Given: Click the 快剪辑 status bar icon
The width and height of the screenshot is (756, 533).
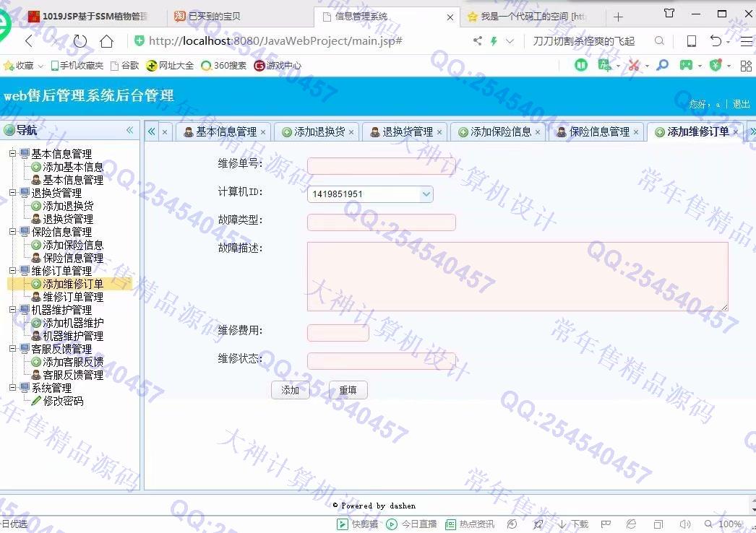Looking at the screenshot, I should tap(357, 524).
